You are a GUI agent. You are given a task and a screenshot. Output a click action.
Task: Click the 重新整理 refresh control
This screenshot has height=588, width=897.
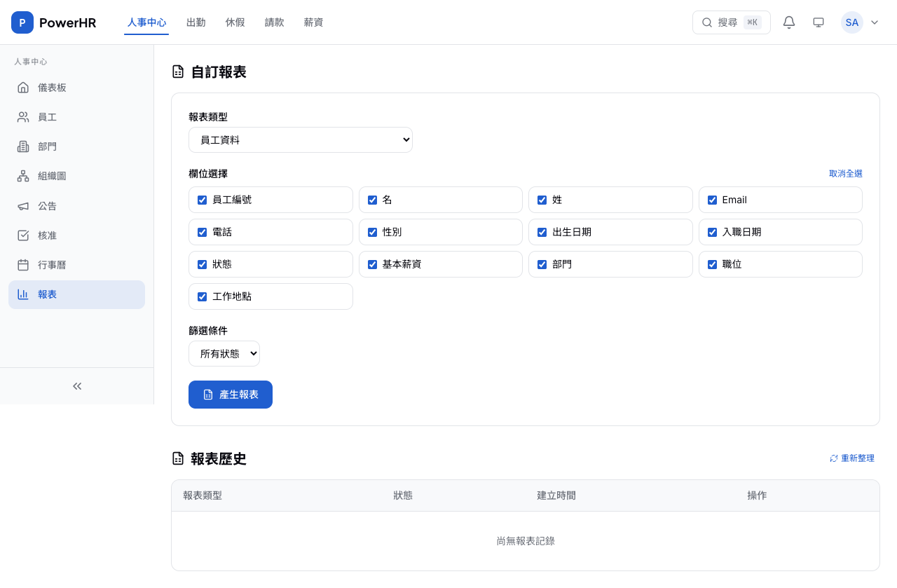851,458
